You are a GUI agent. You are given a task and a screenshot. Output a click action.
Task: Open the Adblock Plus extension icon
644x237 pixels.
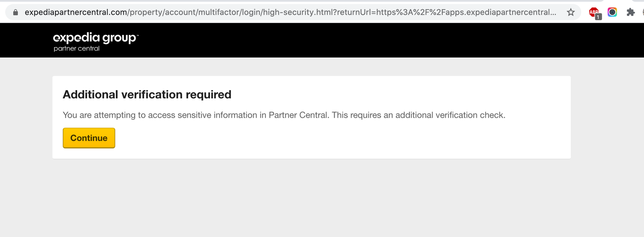594,13
